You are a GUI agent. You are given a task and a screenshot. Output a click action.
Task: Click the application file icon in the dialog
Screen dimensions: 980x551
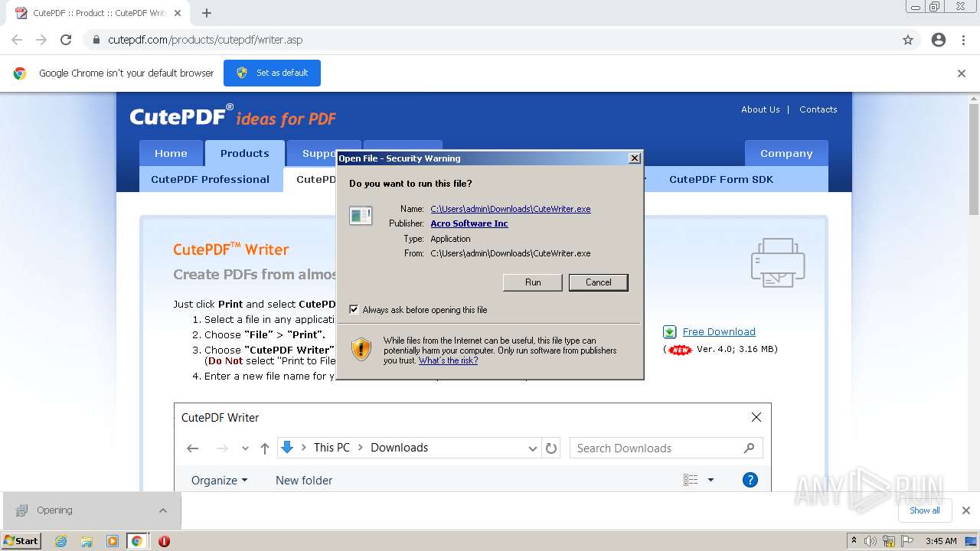pos(361,216)
